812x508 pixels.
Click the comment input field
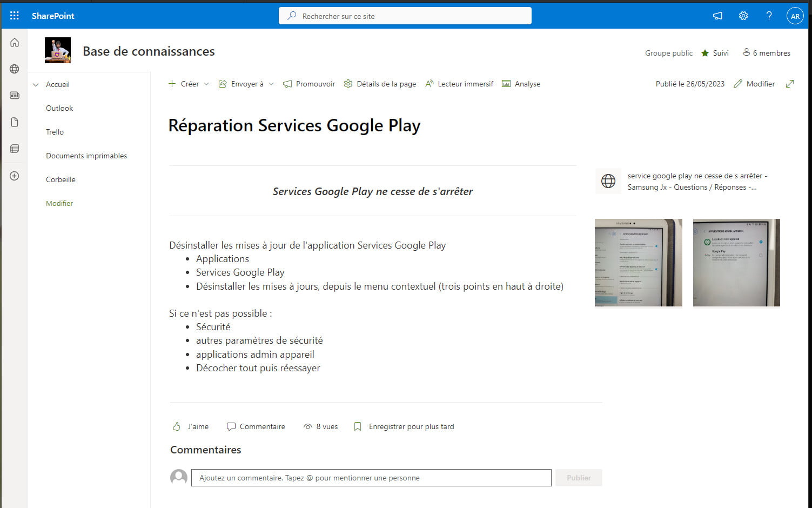click(371, 478)
